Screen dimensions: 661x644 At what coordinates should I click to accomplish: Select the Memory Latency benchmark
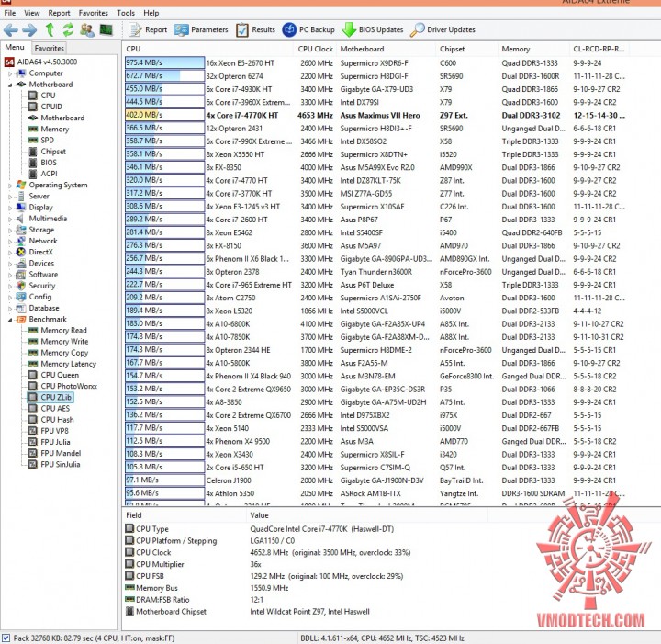[x=62, y=364]
